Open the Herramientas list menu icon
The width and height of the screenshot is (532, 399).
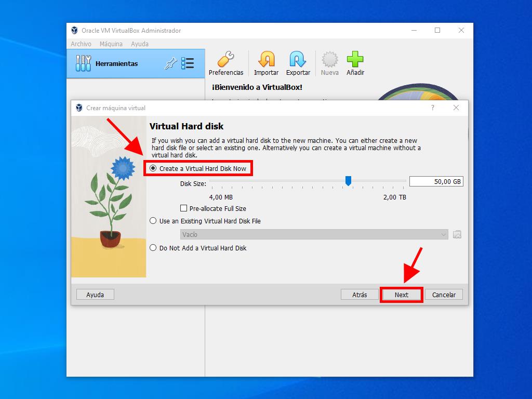tap(188, 64)
